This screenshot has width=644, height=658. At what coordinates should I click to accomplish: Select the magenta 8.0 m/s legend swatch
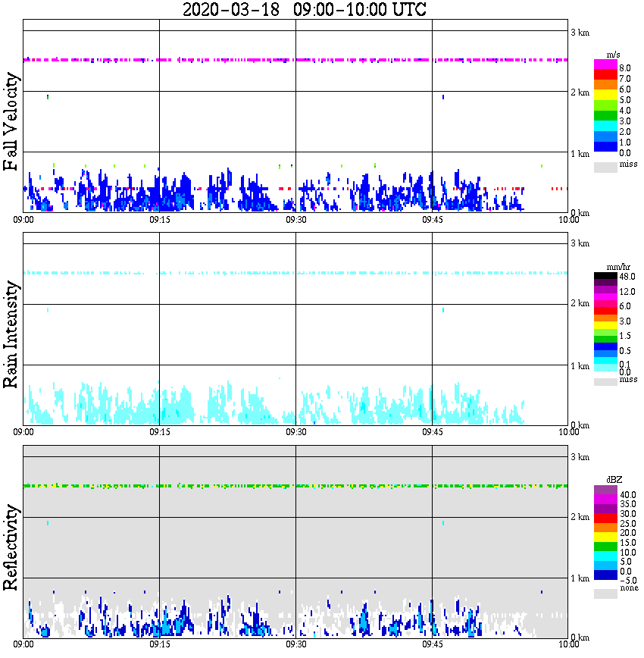[605, 64]
